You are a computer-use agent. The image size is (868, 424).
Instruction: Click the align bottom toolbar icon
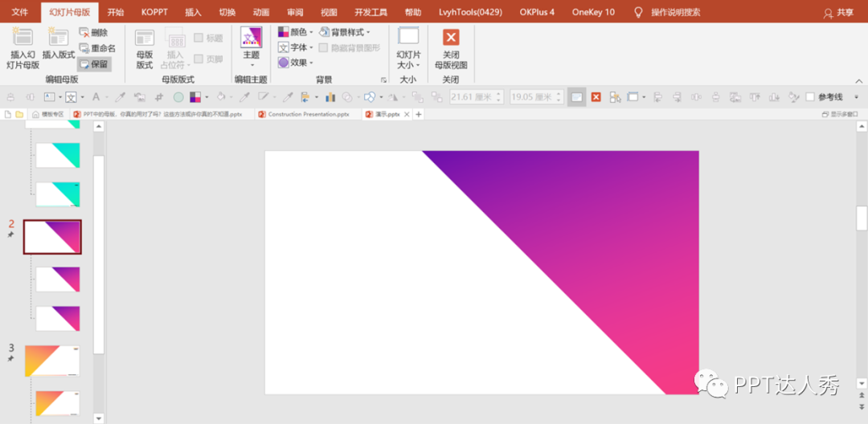[775, 97]
